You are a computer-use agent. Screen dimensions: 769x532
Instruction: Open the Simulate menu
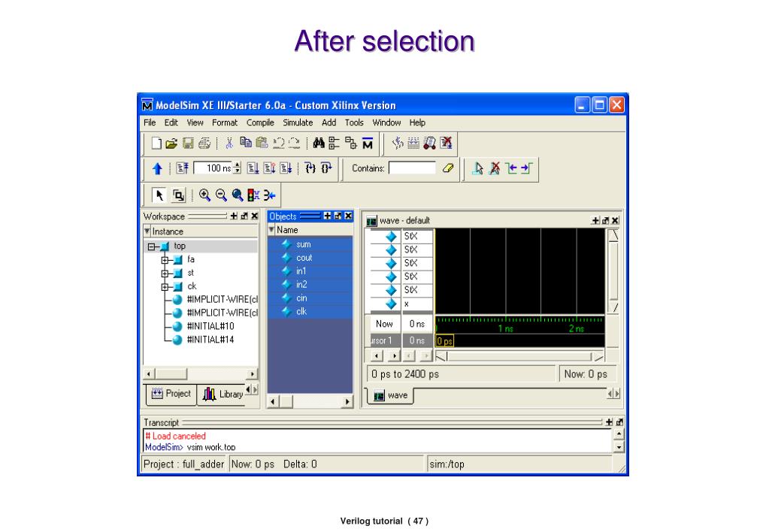(298, 122)
